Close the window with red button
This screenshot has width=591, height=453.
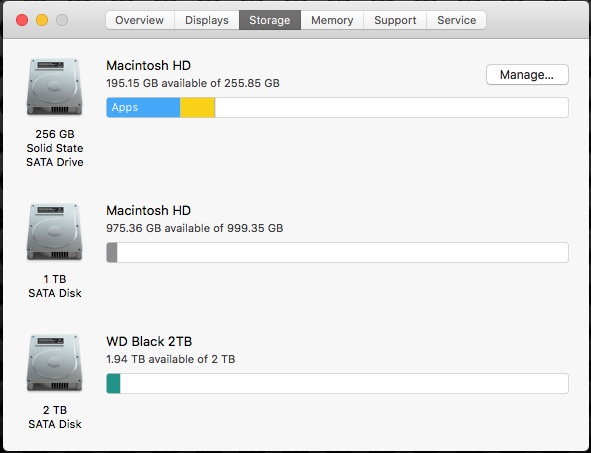click(x=22, y=20)
